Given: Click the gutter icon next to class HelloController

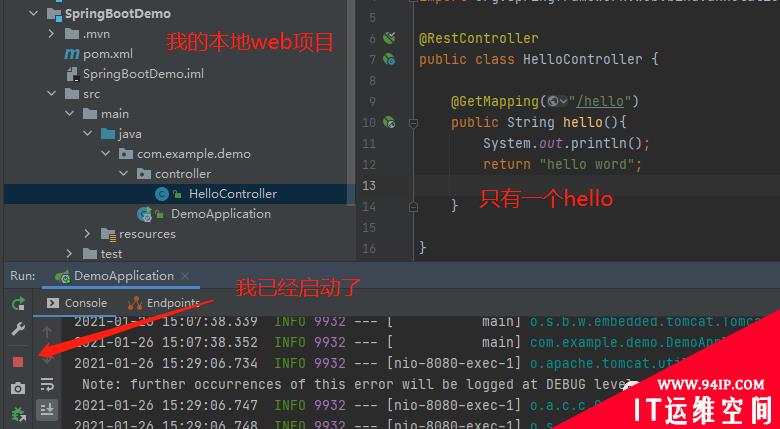Looking at the screenshot, I should click(389, 59).
